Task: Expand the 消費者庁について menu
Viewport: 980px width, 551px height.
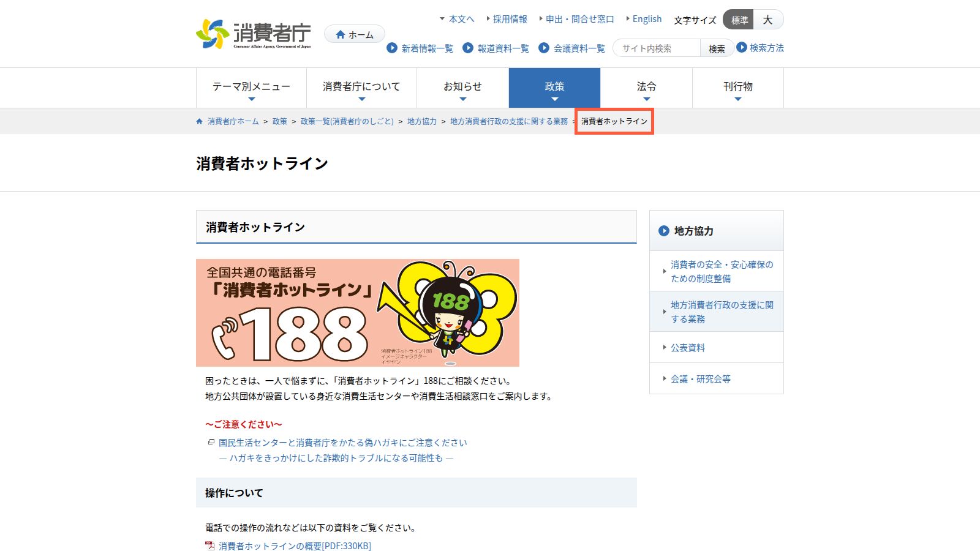Action: pos(361,88)
